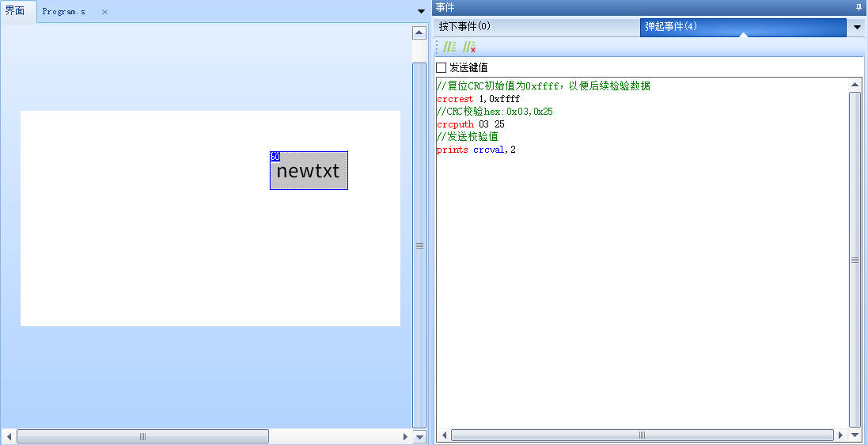Image resolution: width=868 pixels, height=445 pixels.
Task: Select the 按下事件(0) tab
Action: 465,26
